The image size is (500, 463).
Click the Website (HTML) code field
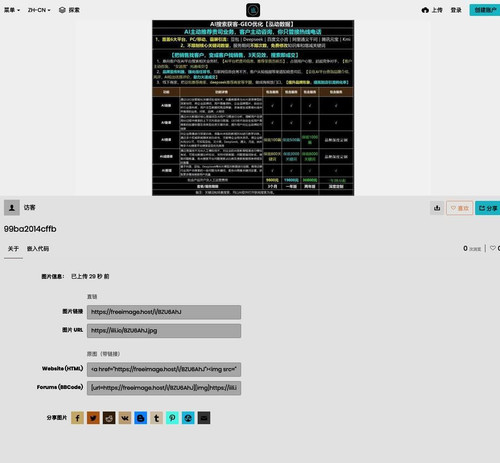[x=164, y=369]
